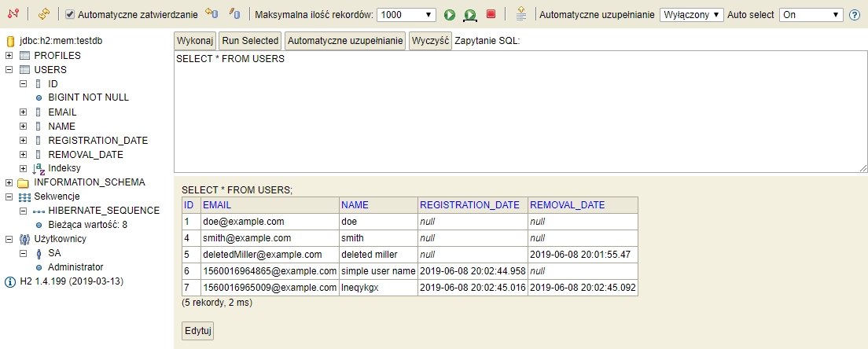Viewport: 868px width, 349px height.
Task: Toggle the Automatyczne zatwierdzanie checkbox
Action: coord(70,14)
